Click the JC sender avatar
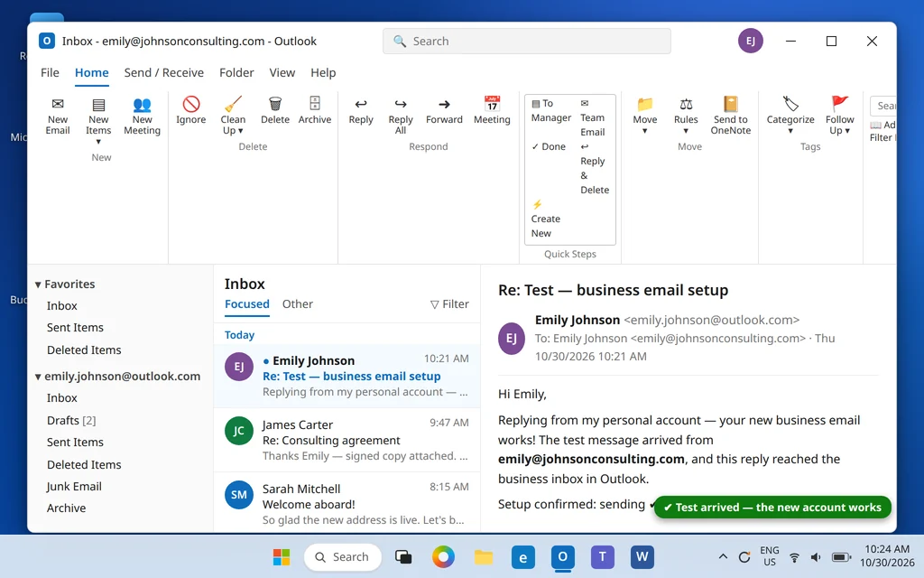The height and width of the screenshot is (578, 924). pyautogui.click(x=238, y=431)
